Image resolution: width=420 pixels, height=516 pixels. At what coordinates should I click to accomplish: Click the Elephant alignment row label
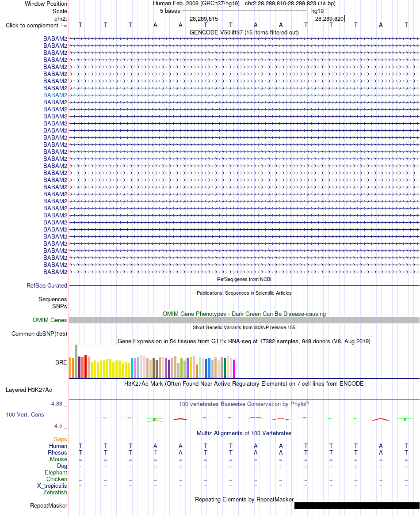tap(56, 473)
